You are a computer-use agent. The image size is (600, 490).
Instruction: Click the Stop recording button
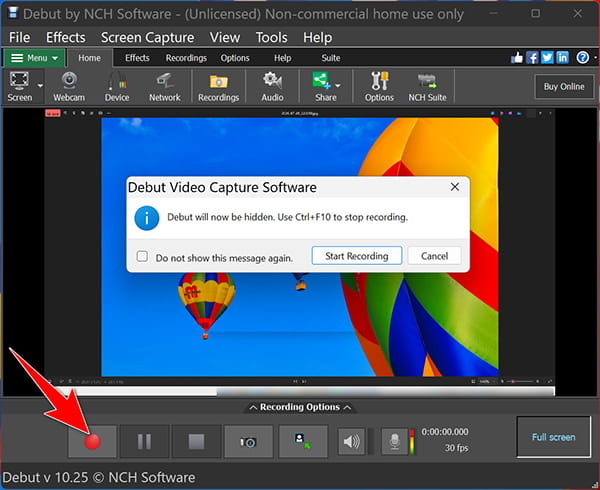pyautogui.click(x=196, y=441)
